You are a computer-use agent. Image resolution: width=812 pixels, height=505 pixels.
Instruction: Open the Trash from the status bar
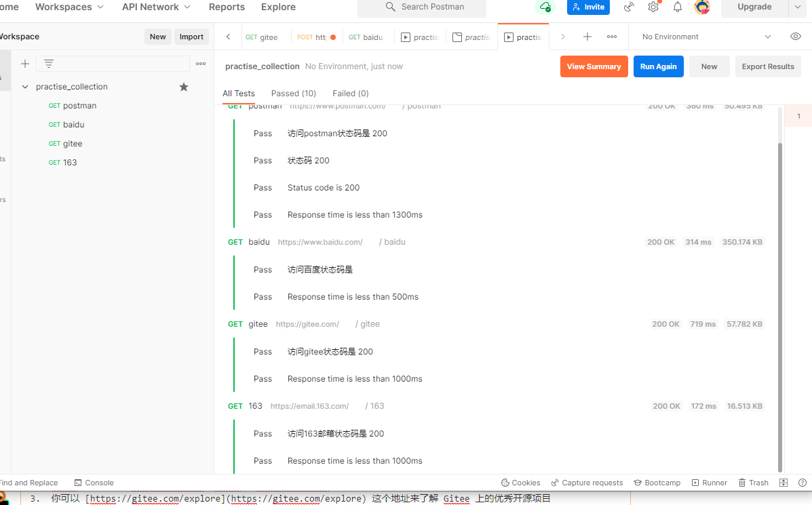753,483
